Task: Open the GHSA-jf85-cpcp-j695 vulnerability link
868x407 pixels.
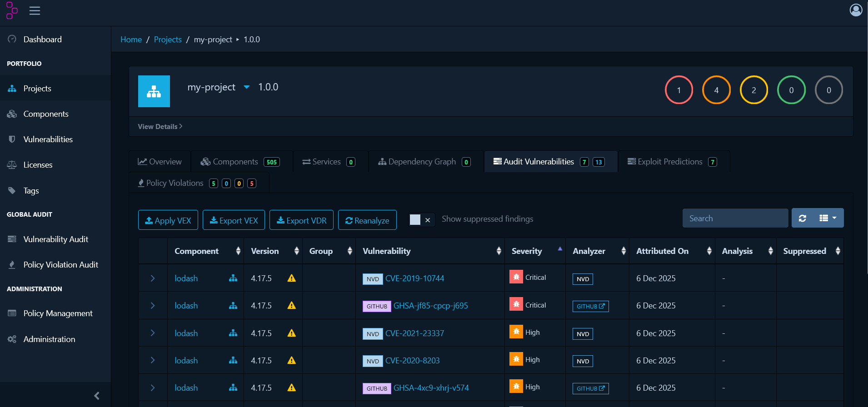Action: tap(430, 306)
